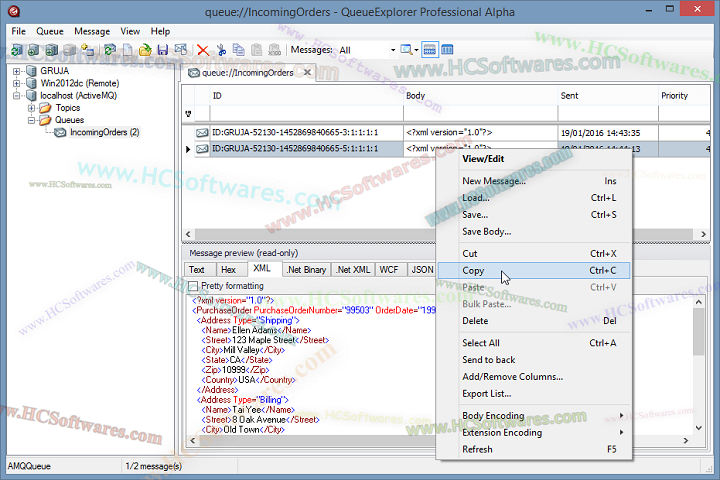Choose Select All in context menu
This screenshot has width=720, height=480.
point(534,343)
